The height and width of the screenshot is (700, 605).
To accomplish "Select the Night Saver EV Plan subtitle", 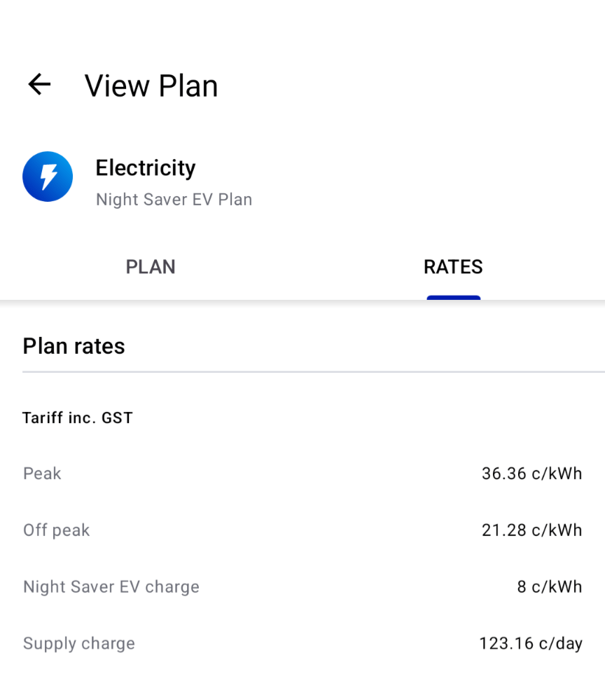I will click(x=174, y=200).
